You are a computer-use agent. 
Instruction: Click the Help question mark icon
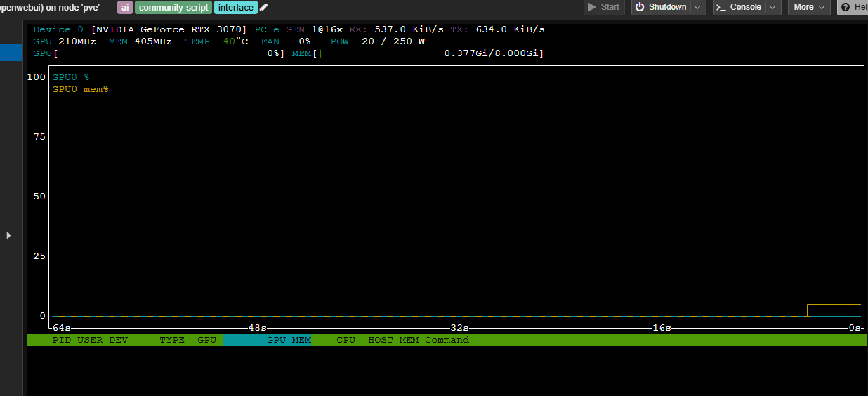pos(846,7)
